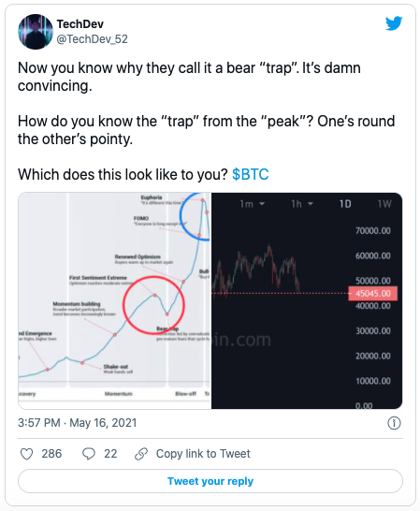420x511 pixels.
Task: Open TechDev's profile avatar
Action: 36,32
